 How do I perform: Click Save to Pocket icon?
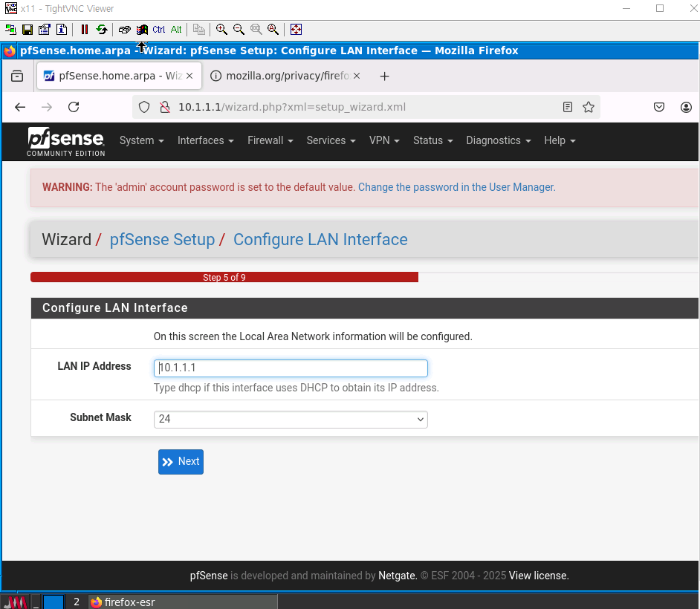point(659,107)
